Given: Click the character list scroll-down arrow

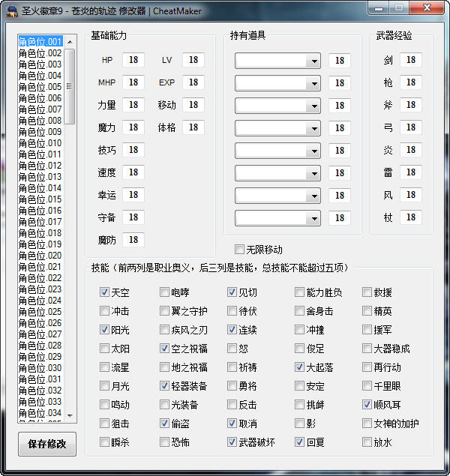Looking at the screenshot, I should pyautogui.click(x=70, y=415).
